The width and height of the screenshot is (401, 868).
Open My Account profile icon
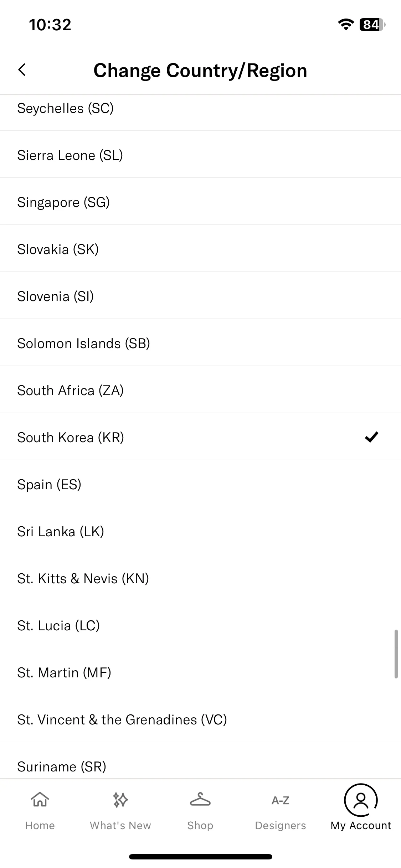coord(361,800)
